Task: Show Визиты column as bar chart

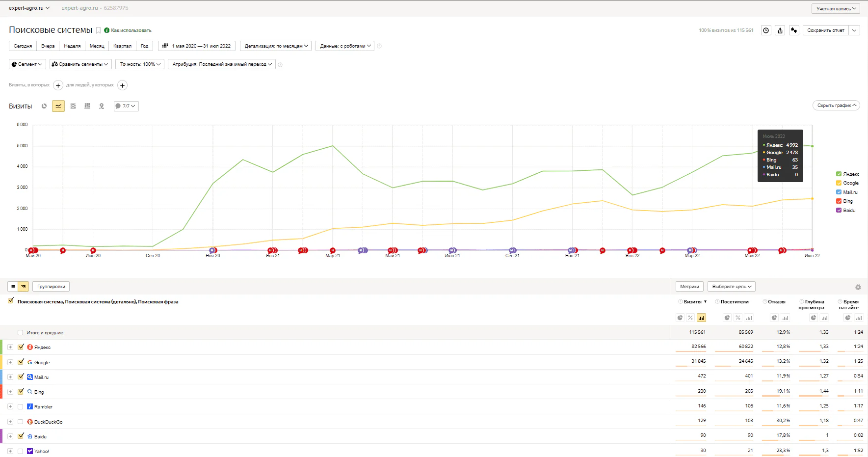Action: pyautogui.click(x=701, y=318)
